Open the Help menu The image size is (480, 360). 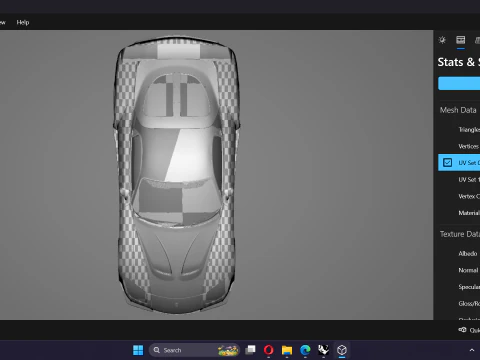pos(23,22)
